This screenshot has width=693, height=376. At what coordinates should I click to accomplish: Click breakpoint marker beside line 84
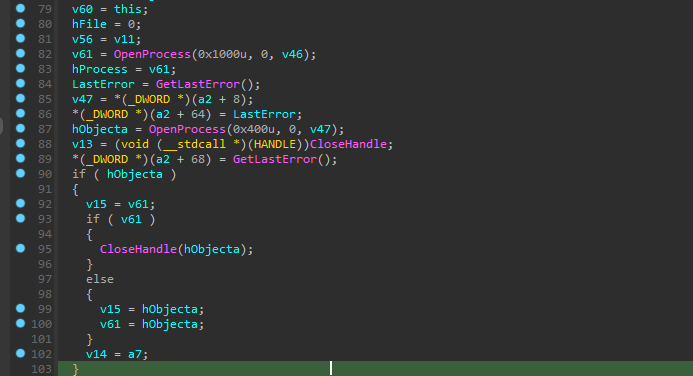(x=20, y=84)
